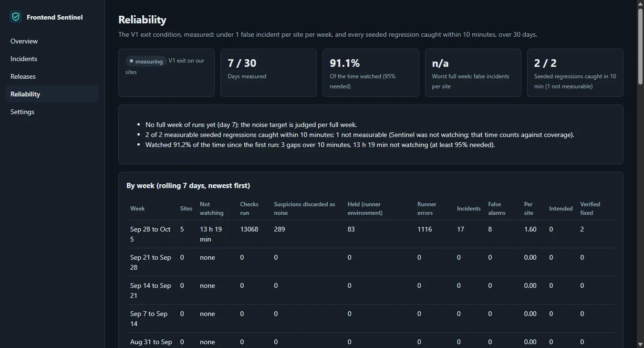The width and height of the screenshot is (644, 348).
Task: Click the 'Sites' column header
Action: pos(186,209)
